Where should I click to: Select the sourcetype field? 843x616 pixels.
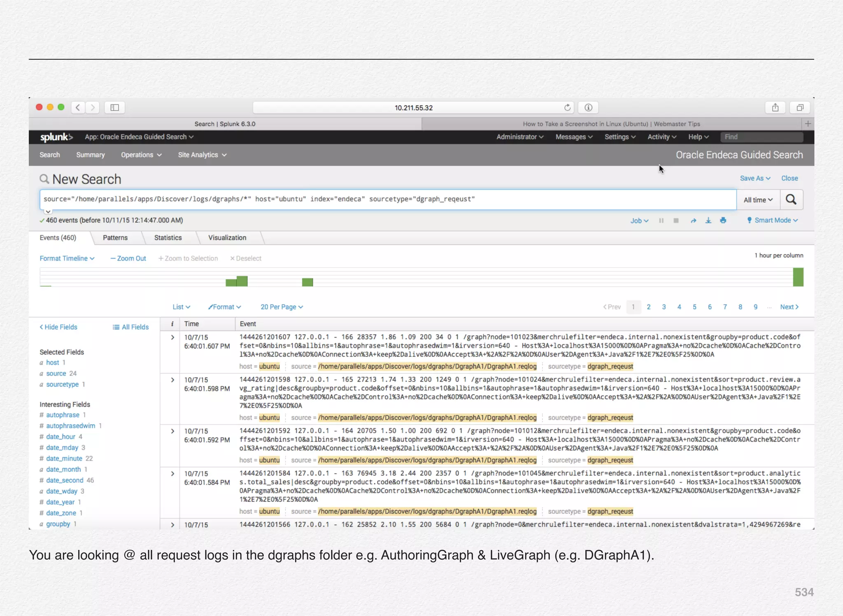pyautogui.click(x=62, y=384)
